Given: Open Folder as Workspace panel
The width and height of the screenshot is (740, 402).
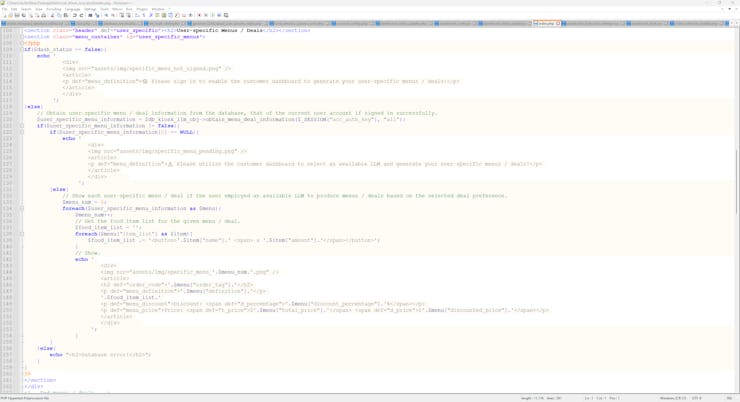Looking at the screenshot, I should click(184, 15).
